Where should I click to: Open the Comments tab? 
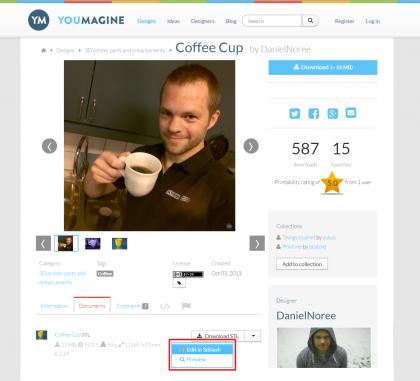coord(132,306)
